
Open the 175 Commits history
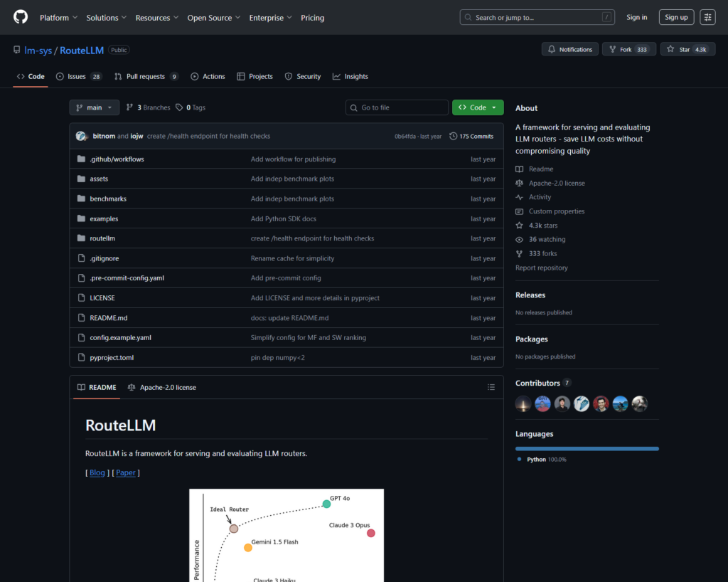point(471,136)
